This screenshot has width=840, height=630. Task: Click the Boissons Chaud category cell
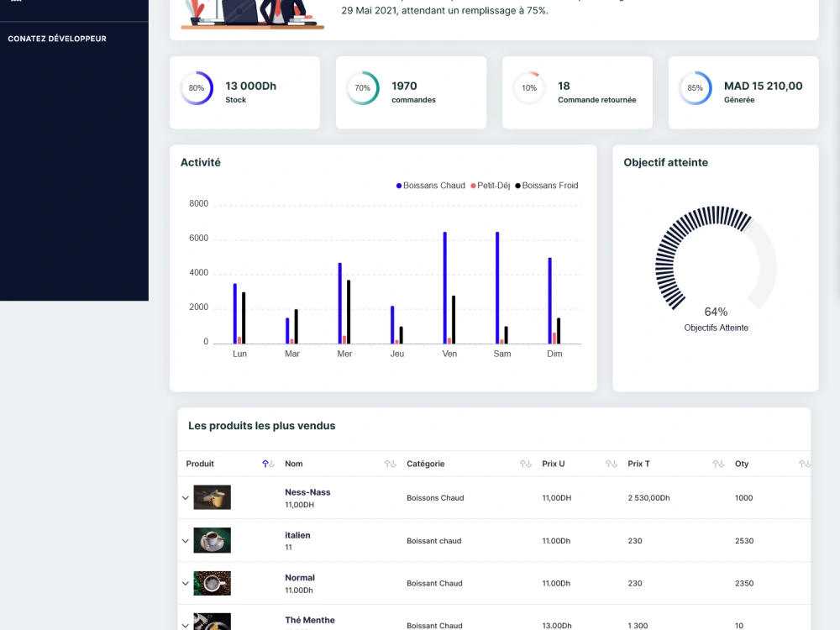tap(435, 497)
